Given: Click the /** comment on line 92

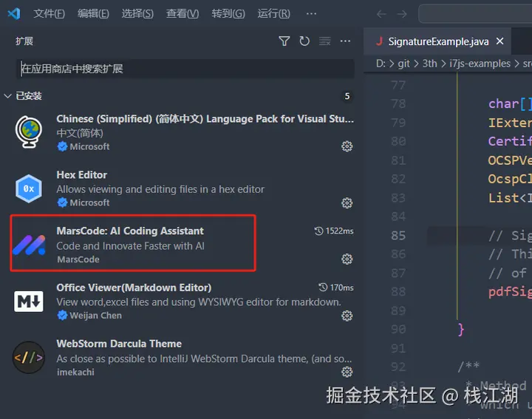Looking at the screenshot, I should coord(468,367).
